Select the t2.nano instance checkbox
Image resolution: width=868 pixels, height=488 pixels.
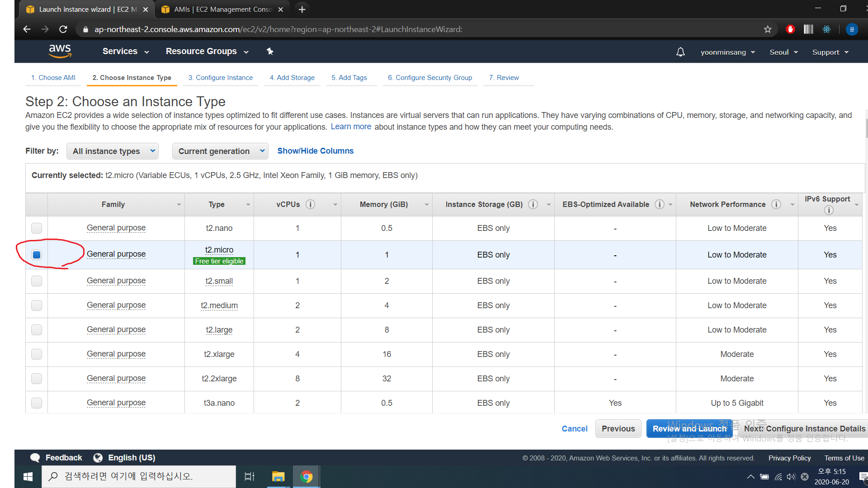point(37,228)
